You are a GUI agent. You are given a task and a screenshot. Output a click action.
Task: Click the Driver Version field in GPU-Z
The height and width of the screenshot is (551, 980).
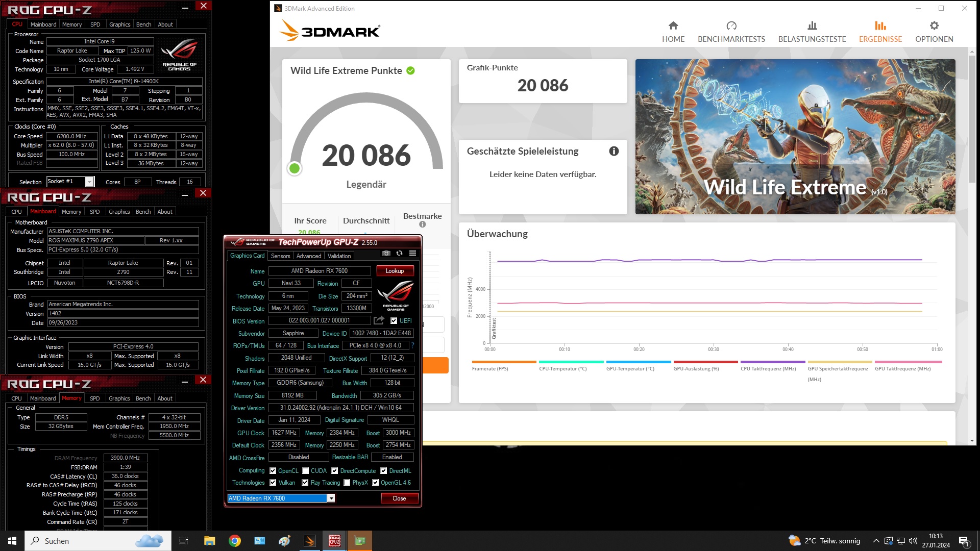pyautogui.click(x=341, y=408)
